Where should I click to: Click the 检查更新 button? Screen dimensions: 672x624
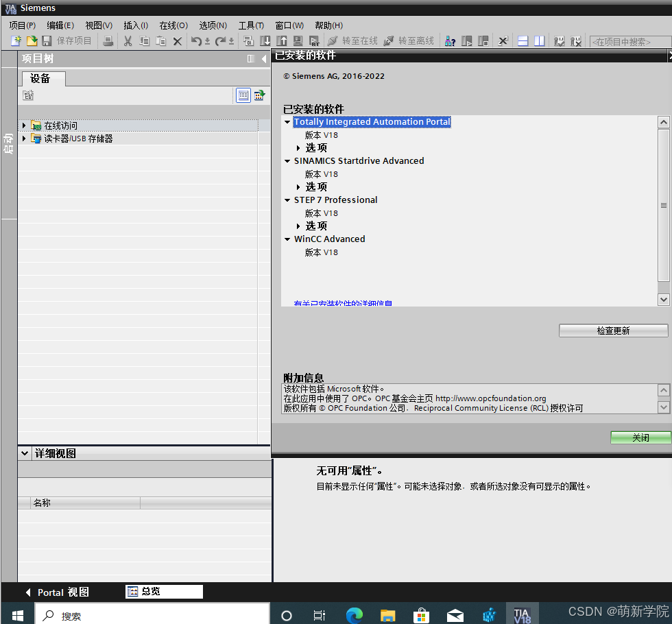pyautogui.click(x=613, y=331)
